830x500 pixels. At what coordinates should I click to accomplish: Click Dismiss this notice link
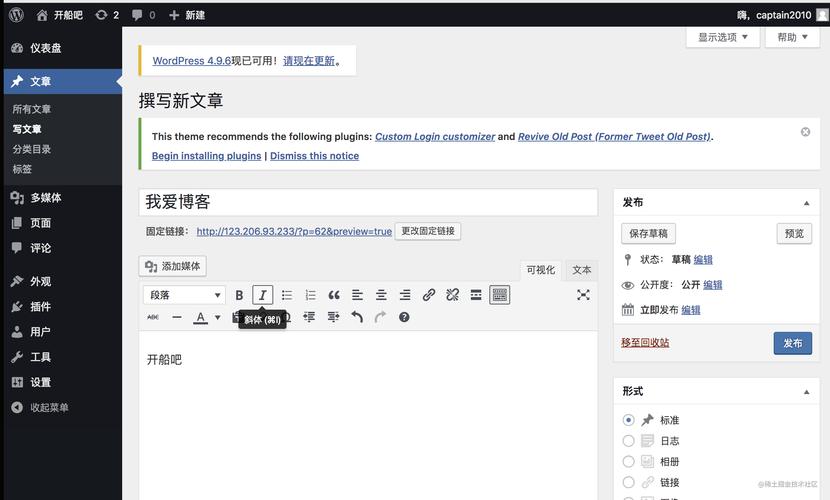click(314, 156)
